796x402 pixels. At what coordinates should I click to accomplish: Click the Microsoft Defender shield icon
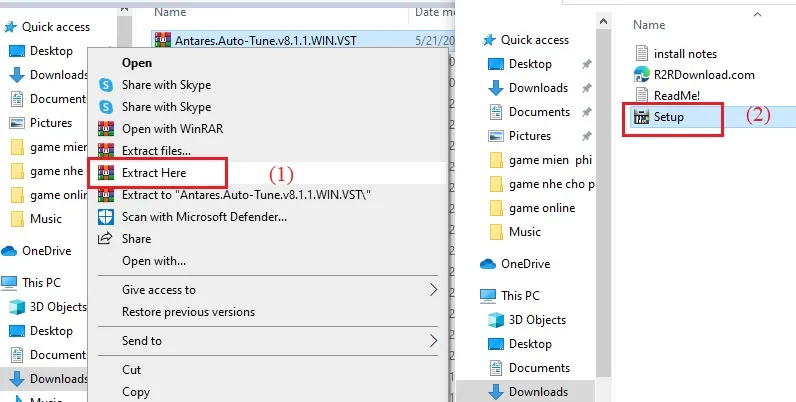[x=106, y=216]
